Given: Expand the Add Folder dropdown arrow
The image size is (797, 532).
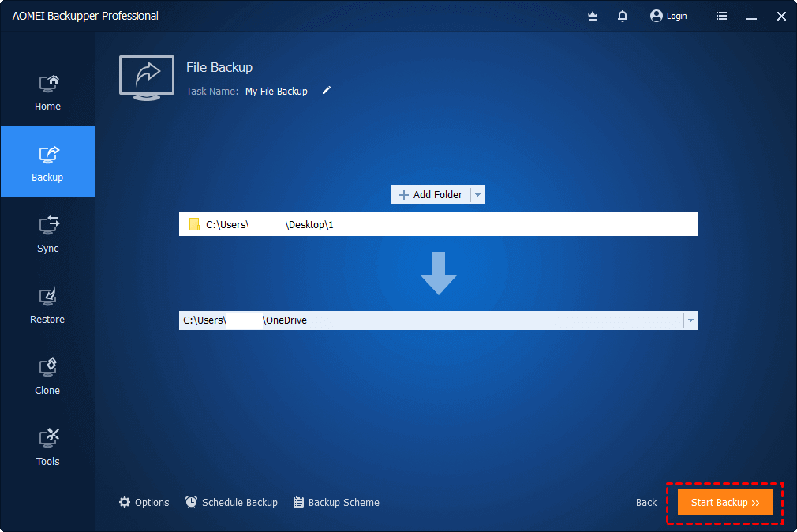Looking at the screenshot, I should click(x=477, y=195).
